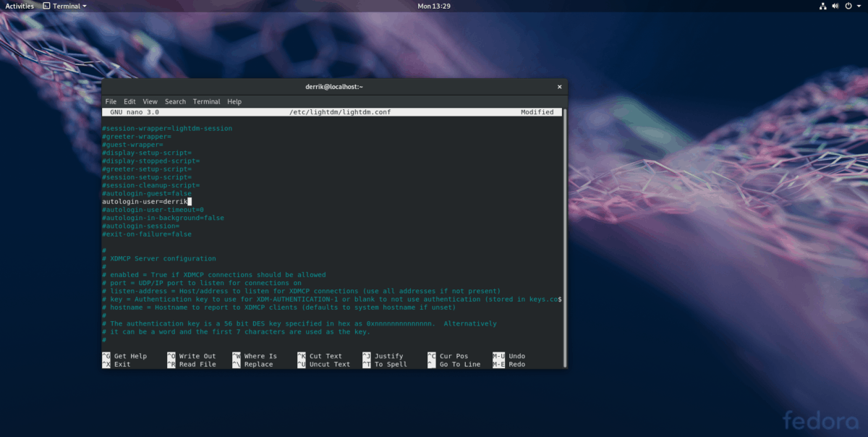Click the M-E Redo shortcut
Screen dimensions: 868x437
tap(509, 365)
